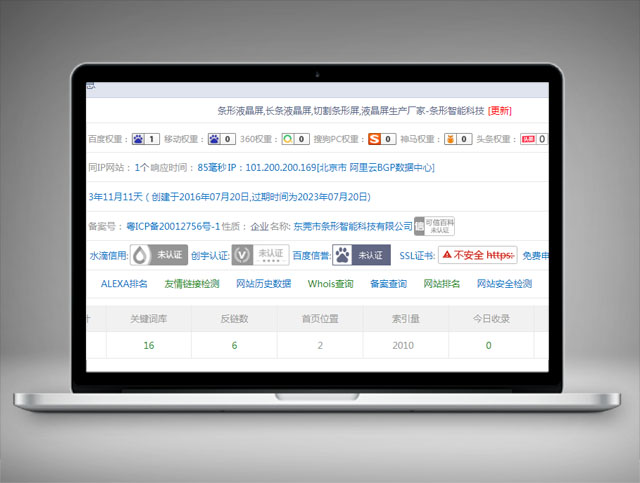Click the 360 weight circle icon

288,139
